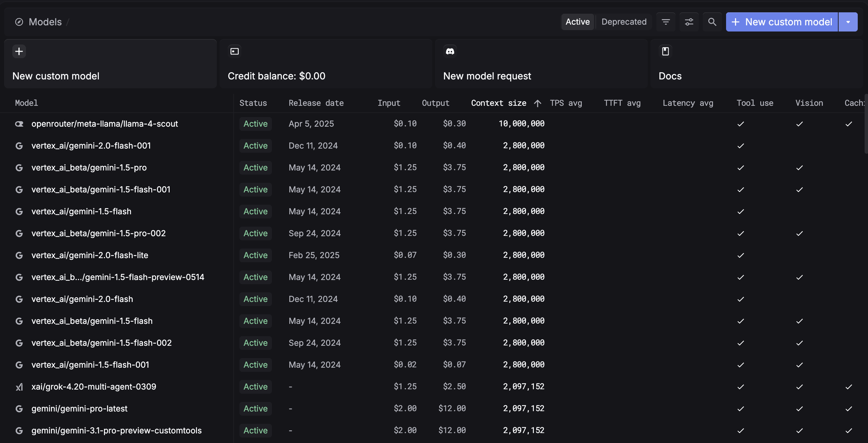
Task: Click the $2.50 output price for grok
Action: point(455,387)
